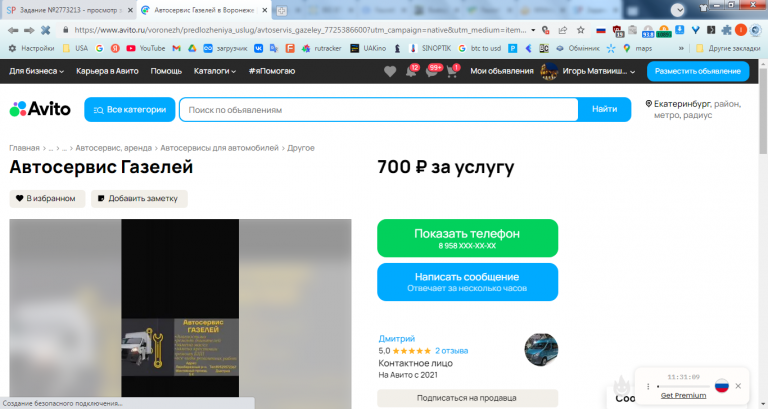Screen dimensions: 768x409
Task: Switch to the Задание №2773213 tab
Action: pyautogui.click(x=69, y=10)
